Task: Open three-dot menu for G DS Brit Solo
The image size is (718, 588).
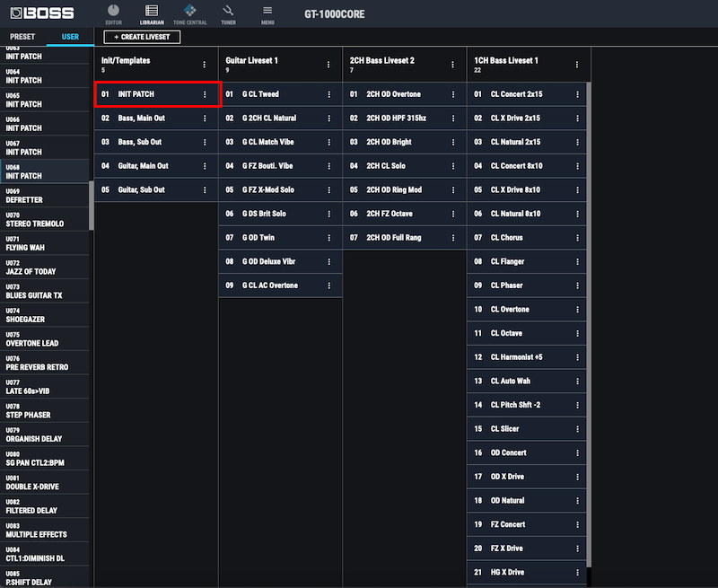Action: click(328, 214)
